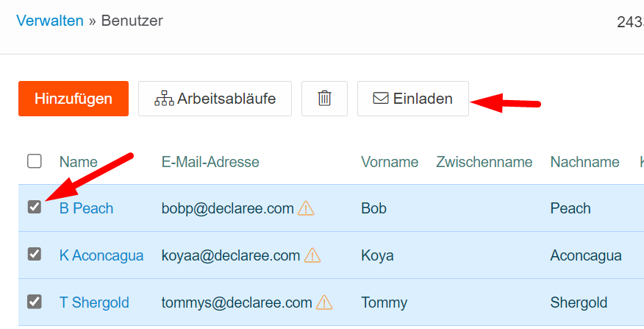This screenshot has height=329, width=644.
Task: Open Arbeitsabläufe workflows button
Action: [x=215, y=99]
